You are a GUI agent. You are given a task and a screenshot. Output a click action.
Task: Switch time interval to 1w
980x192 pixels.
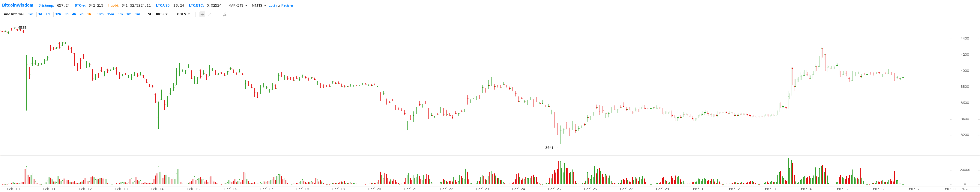[x=30, y=14]
